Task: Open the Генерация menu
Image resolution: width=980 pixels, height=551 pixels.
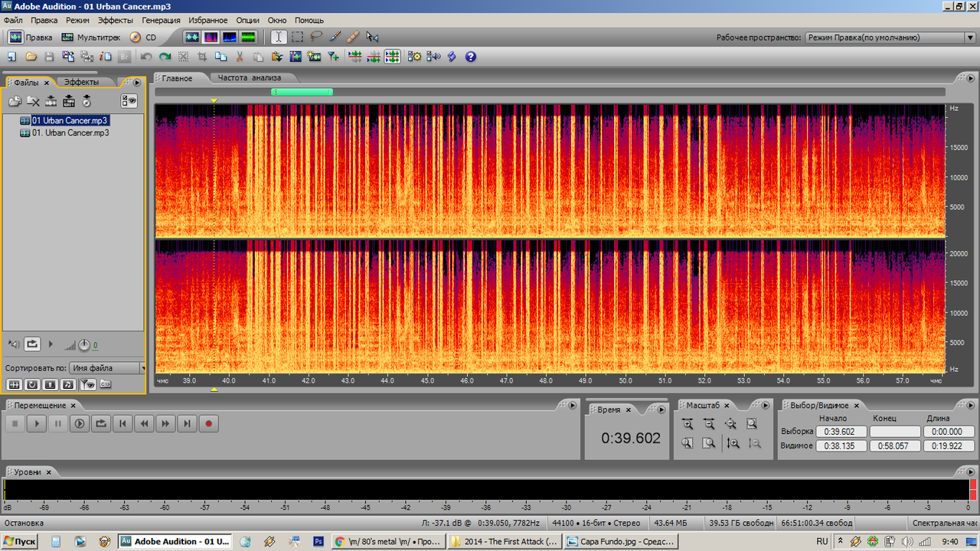Action: click(x=162, y=20)
